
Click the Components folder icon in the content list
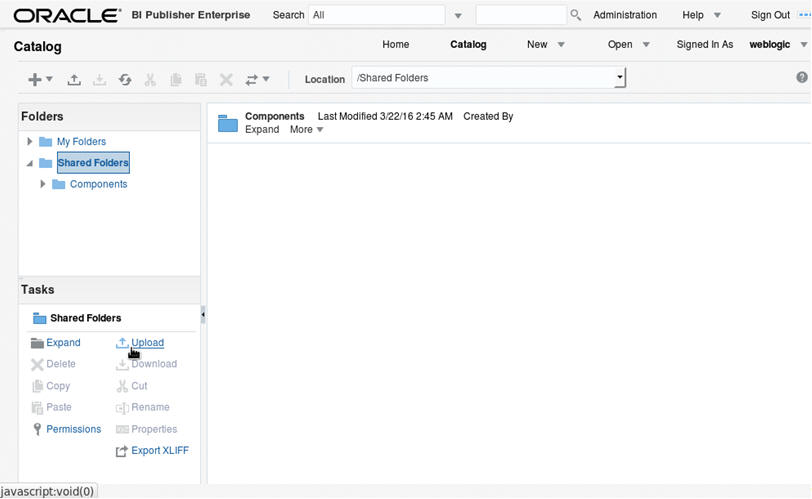click(227, 123)
